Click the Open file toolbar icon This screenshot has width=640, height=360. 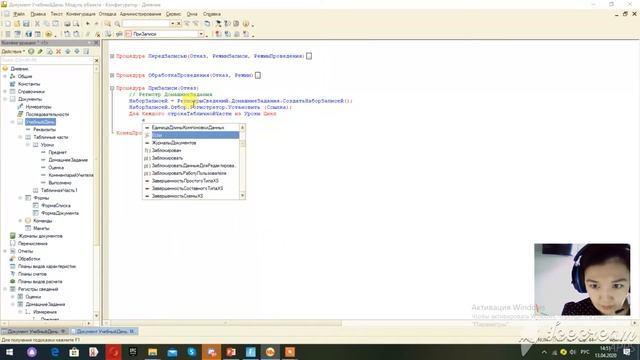coord(17,24)
